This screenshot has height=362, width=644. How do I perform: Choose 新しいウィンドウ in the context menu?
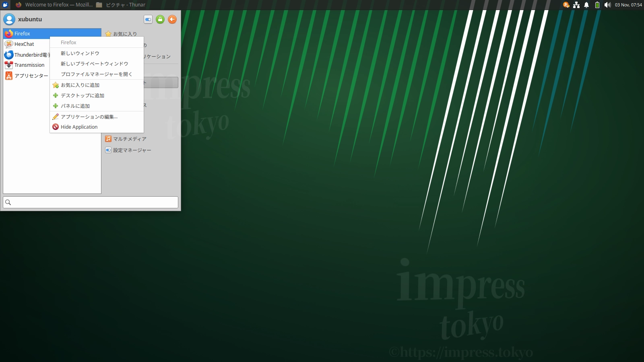pos(97,53)
